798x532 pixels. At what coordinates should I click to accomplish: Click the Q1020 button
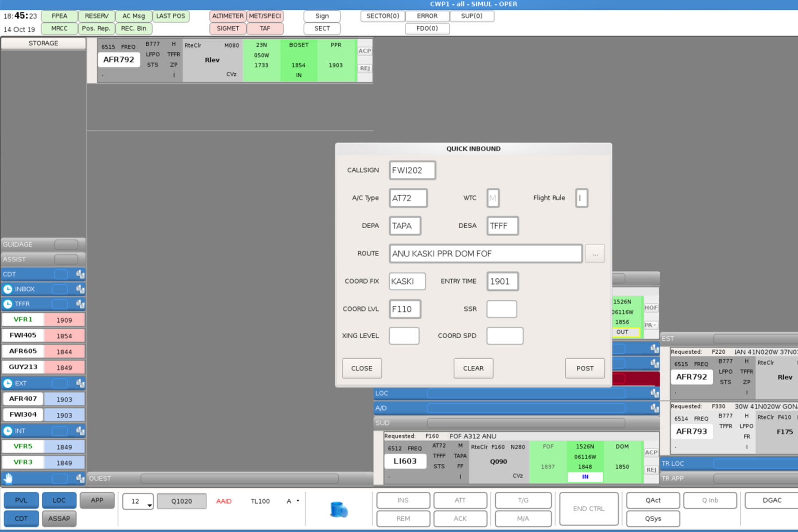point(182,501)
